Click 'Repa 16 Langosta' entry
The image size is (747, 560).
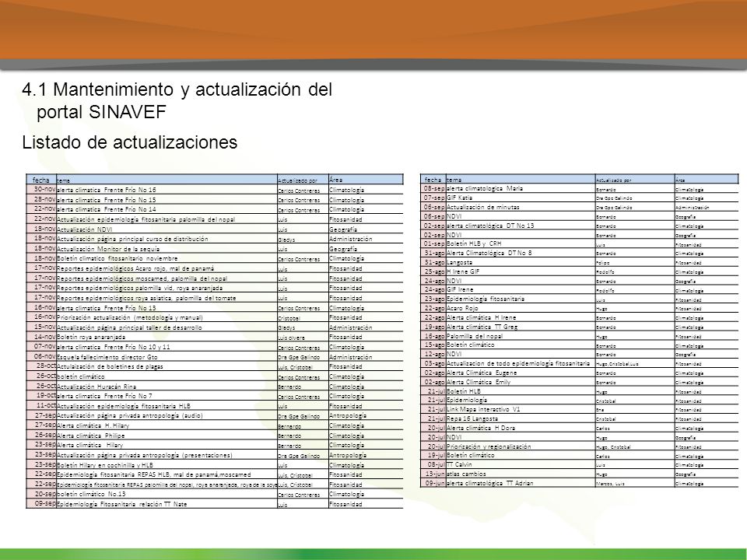472,418
